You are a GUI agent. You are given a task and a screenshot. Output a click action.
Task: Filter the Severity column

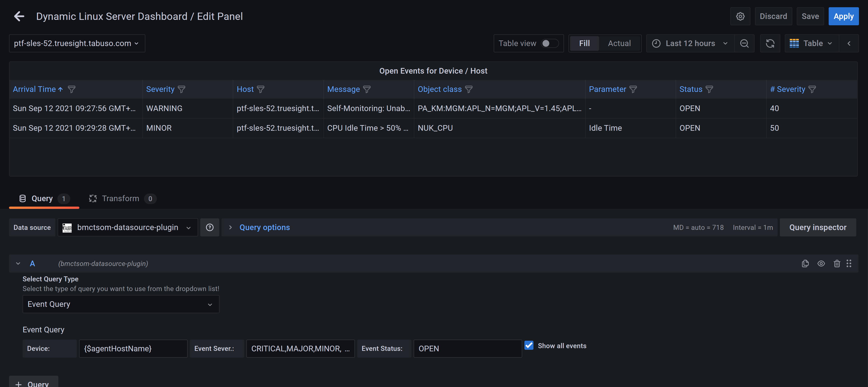click(x=181, y=89)
